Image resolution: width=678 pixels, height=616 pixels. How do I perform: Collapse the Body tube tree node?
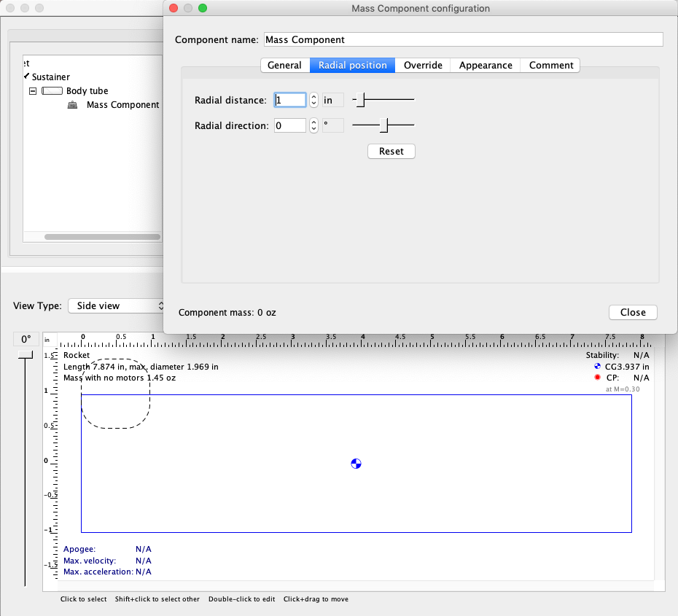point(32,90)
